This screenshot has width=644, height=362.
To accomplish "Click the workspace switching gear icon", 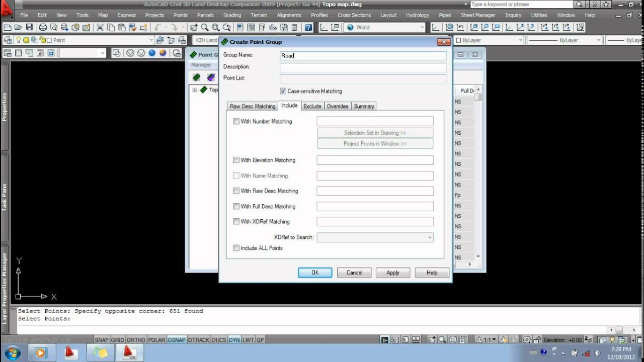I will pyautogui.click(x=527, y=340).
